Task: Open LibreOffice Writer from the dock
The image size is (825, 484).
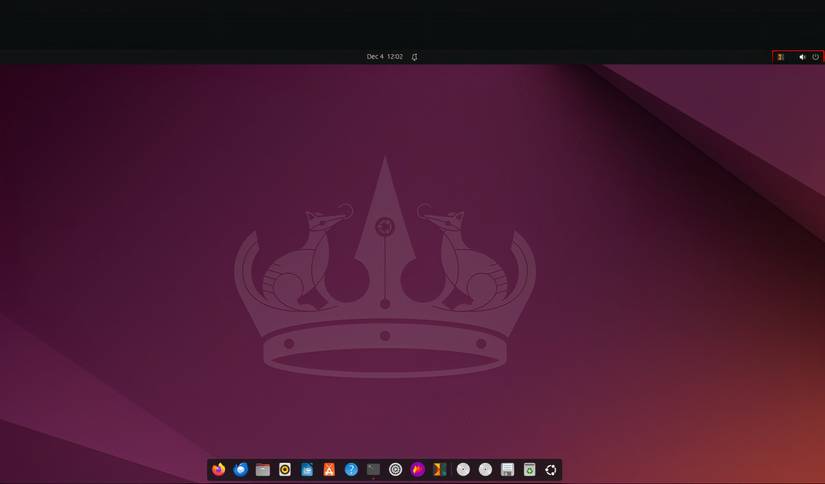Action: pyautogui.click(x=307, y=469)
